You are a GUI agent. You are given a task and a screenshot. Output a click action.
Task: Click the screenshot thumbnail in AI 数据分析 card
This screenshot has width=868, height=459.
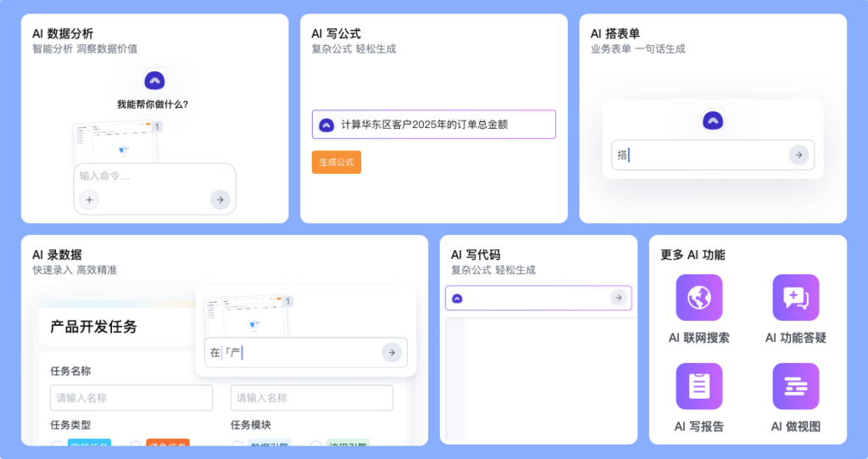click(x=117, y=143)
